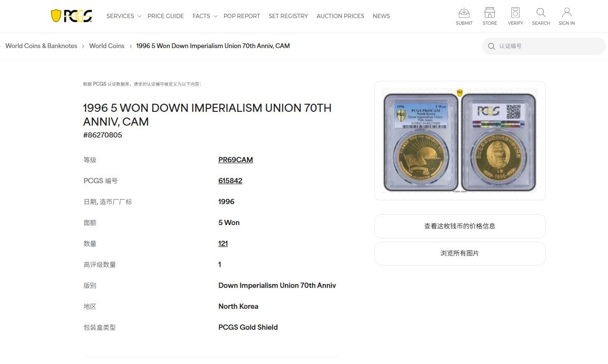Screen dimensions: 608x364
Task: Click 查看这枚钱币的价格信息 button
Action: (x=460, y=226)
